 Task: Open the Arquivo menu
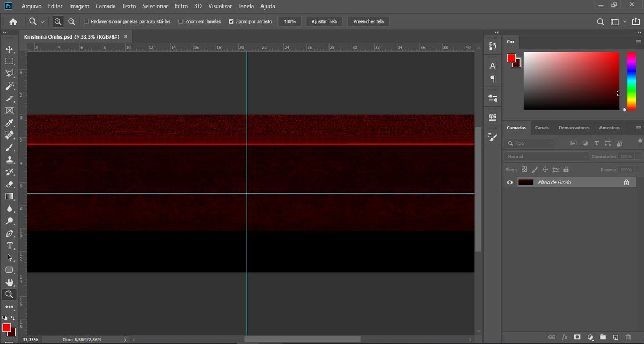[x=31, y=6]
